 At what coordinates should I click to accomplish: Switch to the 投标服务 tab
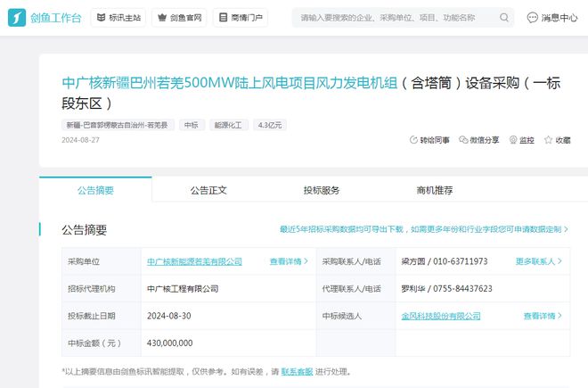pos(322,190)
